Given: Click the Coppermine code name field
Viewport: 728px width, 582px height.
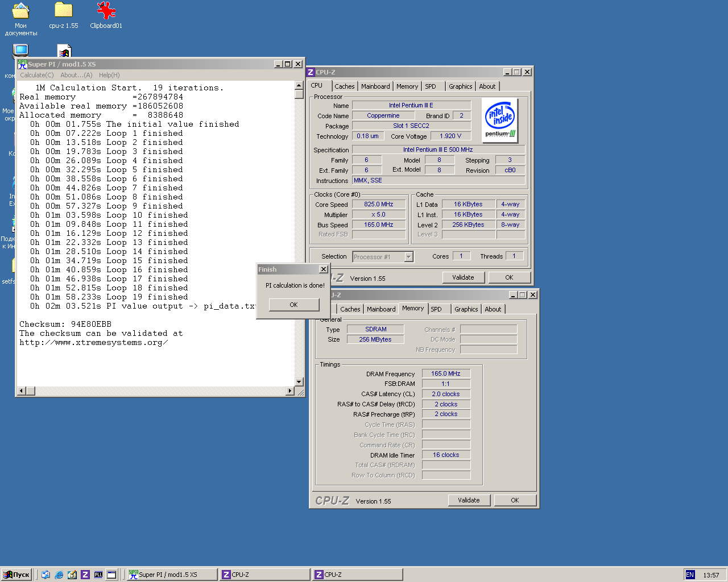Looking at the screenshot, I should pos(383,115).
